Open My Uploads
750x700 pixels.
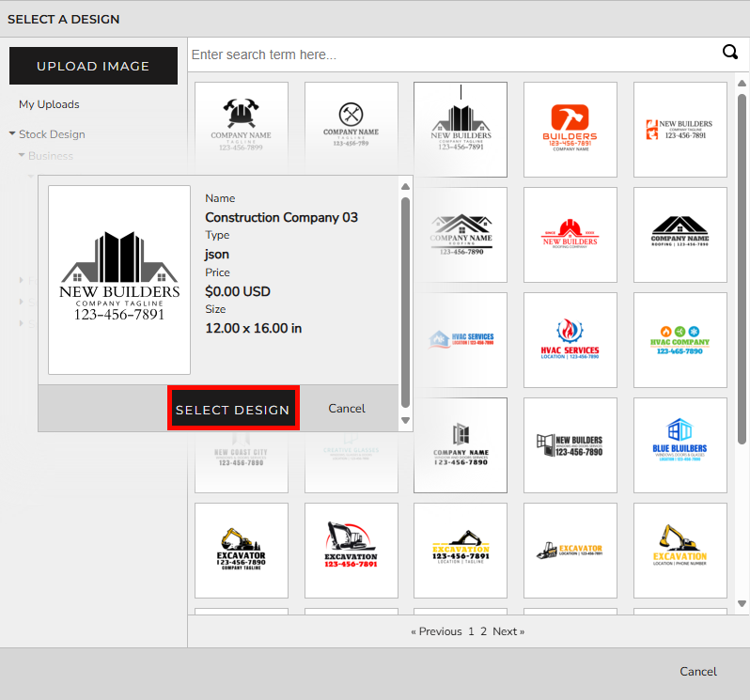click(x=49, y=104)
